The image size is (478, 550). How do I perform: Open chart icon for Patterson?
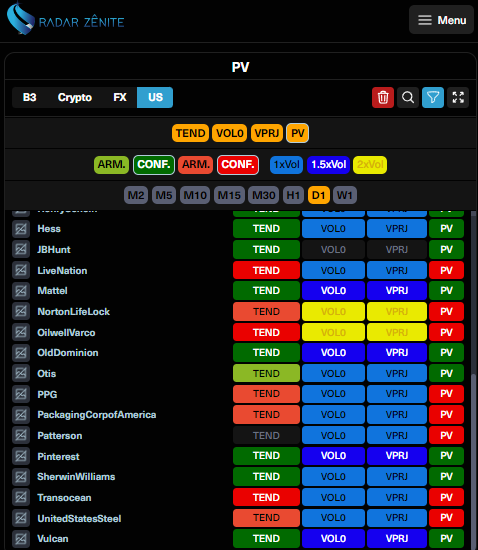coord(21,436)
